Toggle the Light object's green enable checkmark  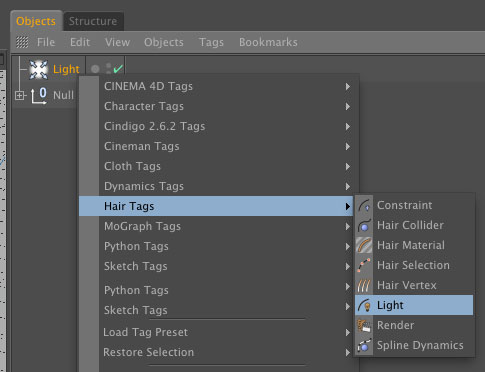pyautogui.click(x=118, y=69)
